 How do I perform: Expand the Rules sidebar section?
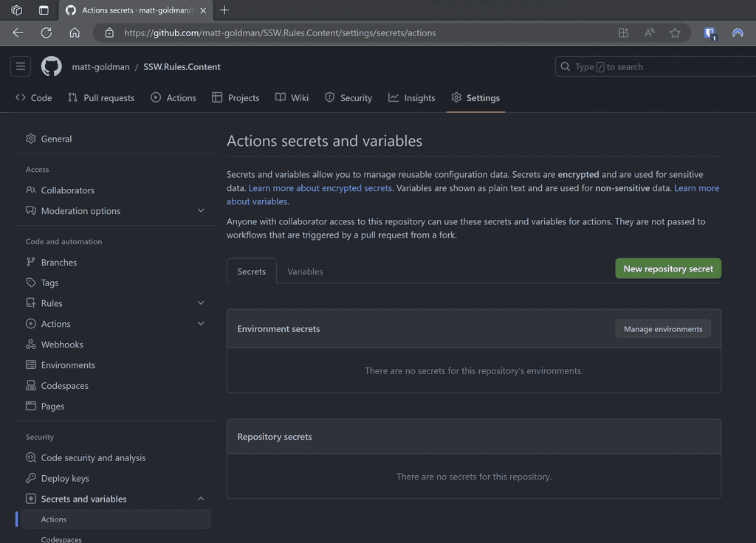[201, 303]
